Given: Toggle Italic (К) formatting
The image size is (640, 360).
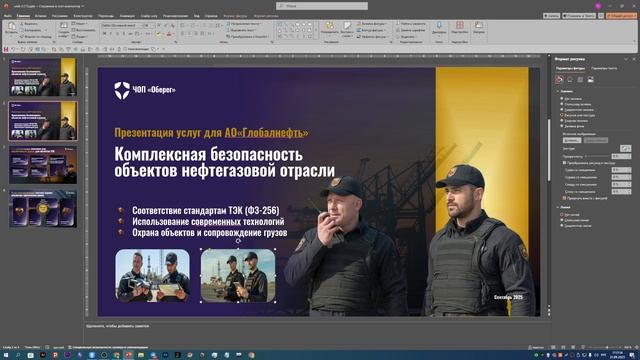Looking at the screenshot, I should [x=111, y=33].
